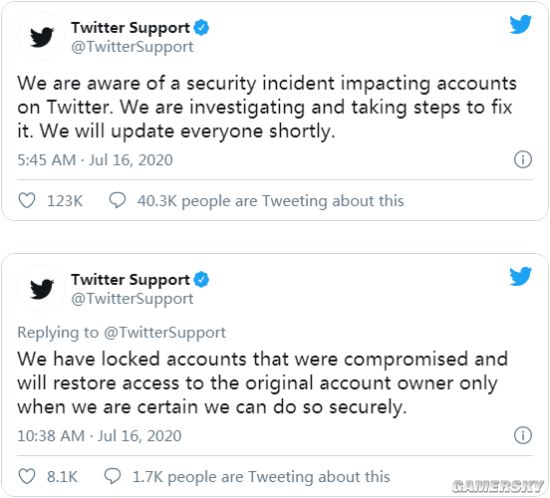Follow the Replying to @TwitterSupport link
The height and width of the screenshot is (498, 550).
(122, 332)
